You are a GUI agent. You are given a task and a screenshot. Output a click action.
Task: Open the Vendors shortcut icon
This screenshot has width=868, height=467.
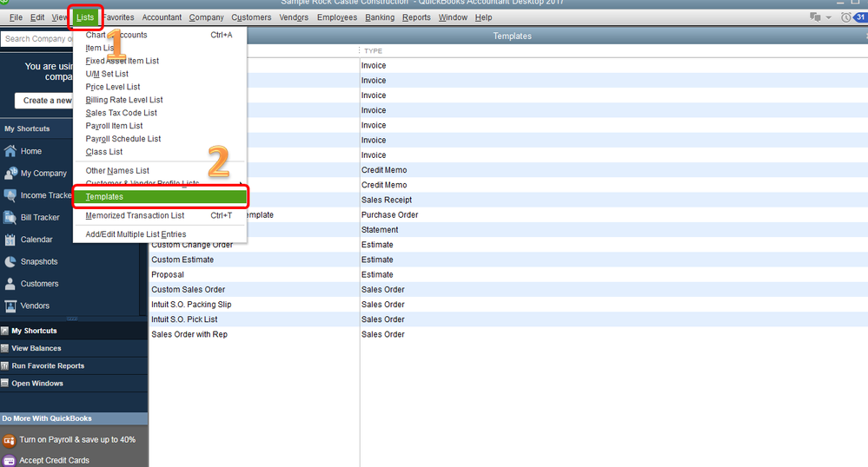coord(10,306)
